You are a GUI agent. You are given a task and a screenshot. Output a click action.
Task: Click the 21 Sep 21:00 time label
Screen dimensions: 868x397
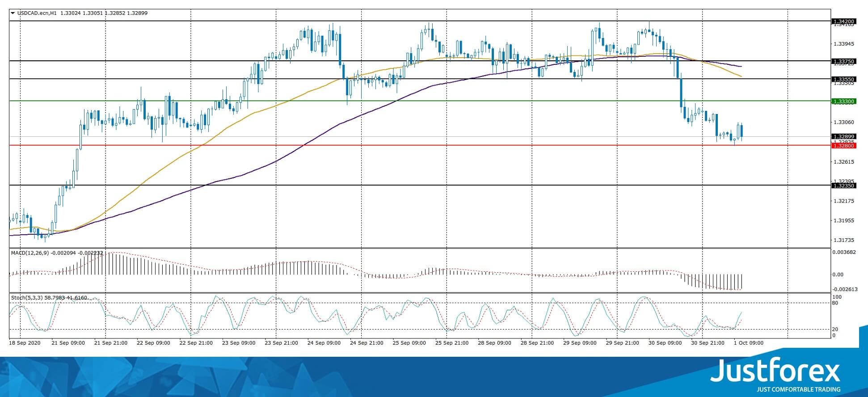pyautogui.click(x=111, y=343)
